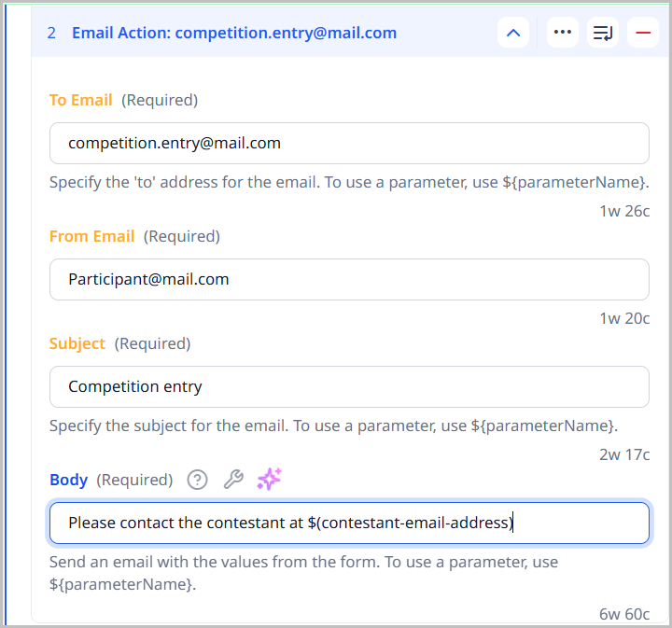Select the step number 2 in header
672x628 pixels.
click(51, 33)
